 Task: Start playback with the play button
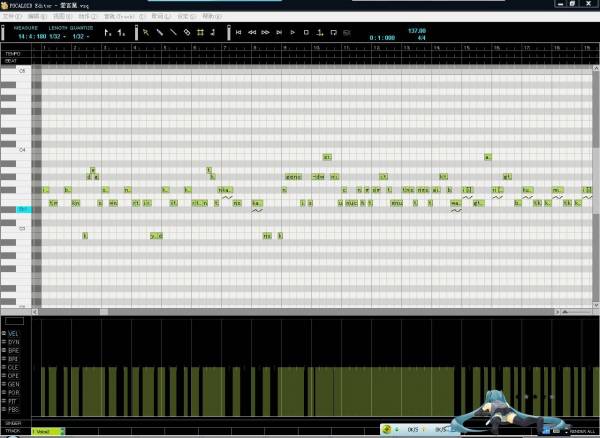point(293,33)
